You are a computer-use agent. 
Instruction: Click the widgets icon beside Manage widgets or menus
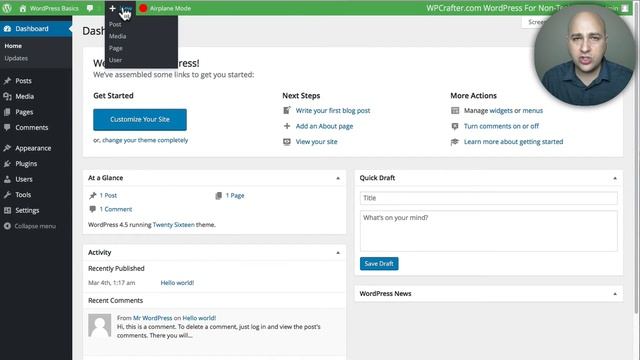click(x=455, y=110)
